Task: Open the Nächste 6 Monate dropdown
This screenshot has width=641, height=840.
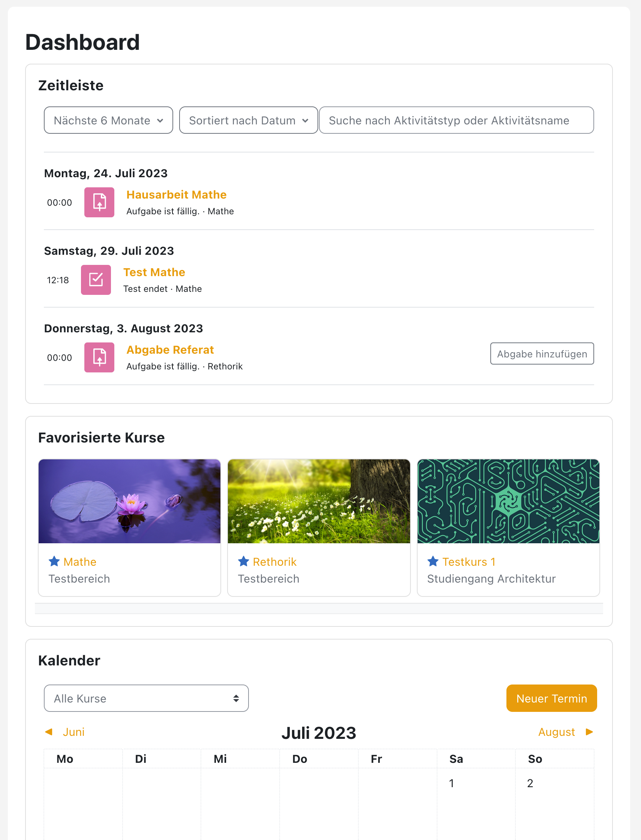Action: tap(108, 120)
